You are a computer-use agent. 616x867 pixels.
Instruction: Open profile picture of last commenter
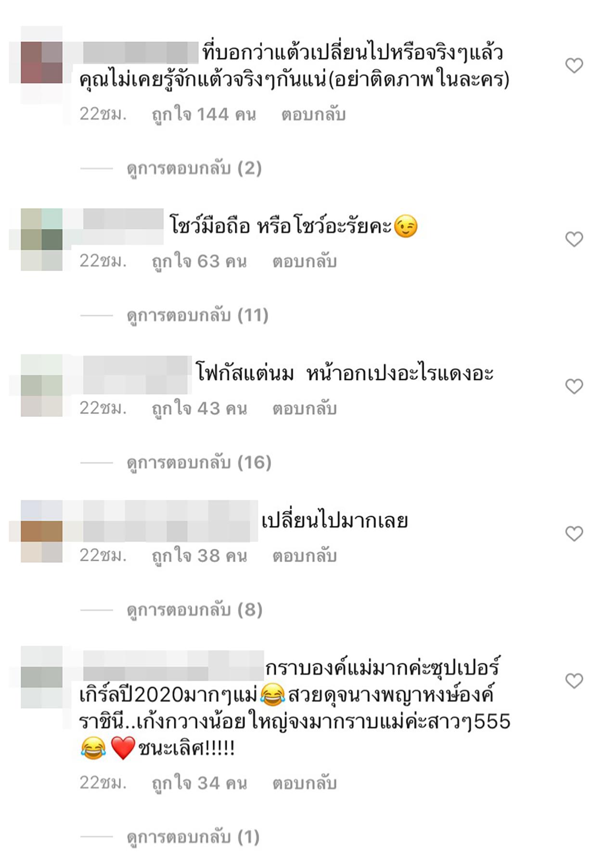(41, 677)
